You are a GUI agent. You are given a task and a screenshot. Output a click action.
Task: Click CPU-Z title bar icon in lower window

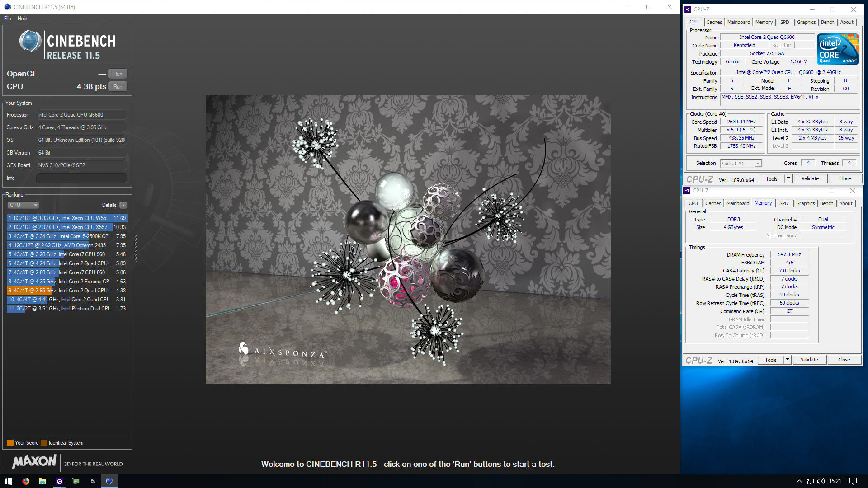pyautogui.click(x=687, y=191)
